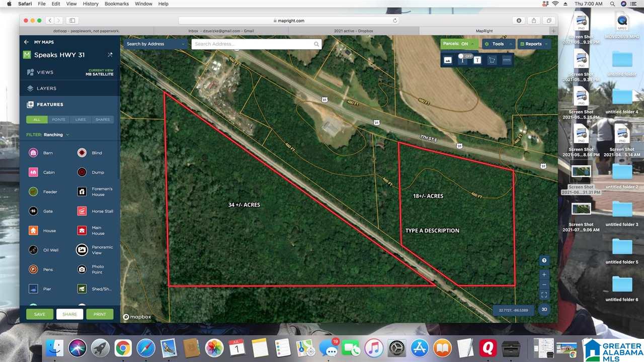Choose the Pier feature icon
This screenshot has height=362, width=644.
[x=33, y=289]
